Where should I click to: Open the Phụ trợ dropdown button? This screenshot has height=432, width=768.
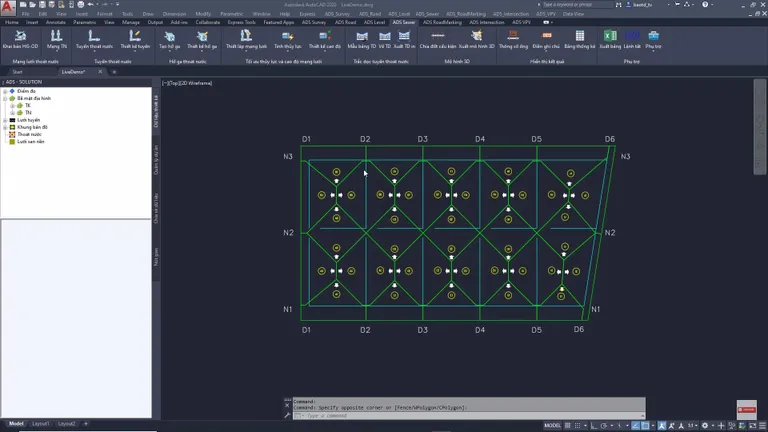[x=653, y=39]
